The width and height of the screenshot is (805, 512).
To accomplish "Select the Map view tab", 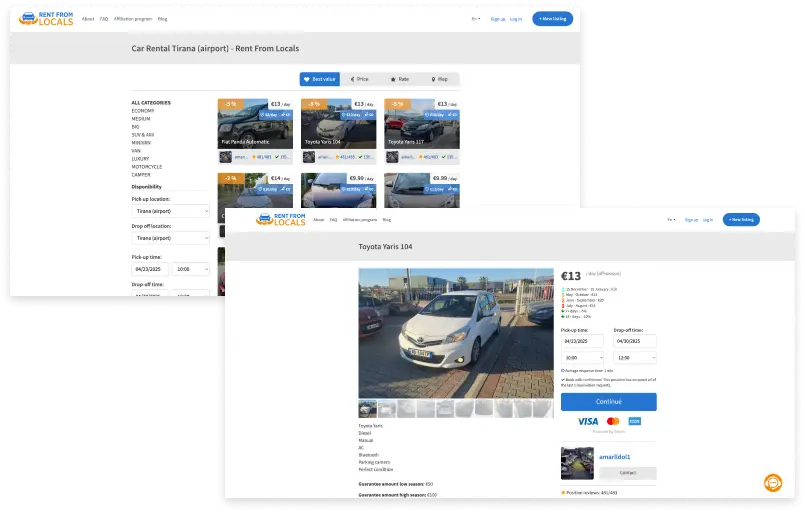I will tap(440, 79).
